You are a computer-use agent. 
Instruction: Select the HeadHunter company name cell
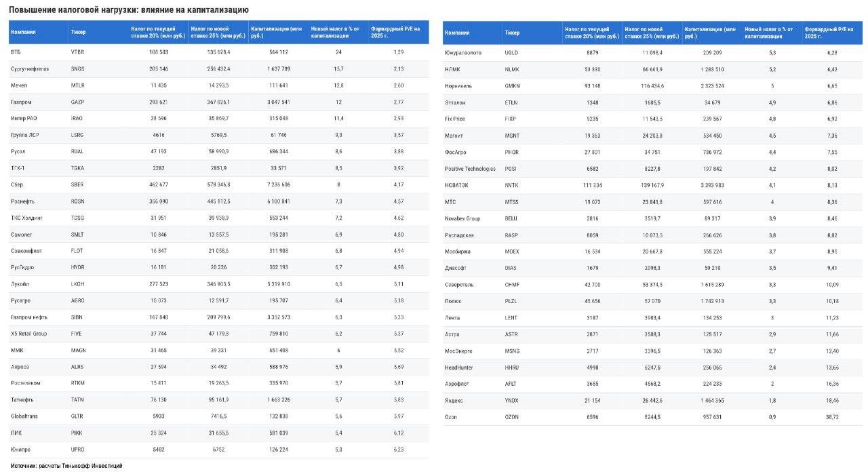pos(459,368)
